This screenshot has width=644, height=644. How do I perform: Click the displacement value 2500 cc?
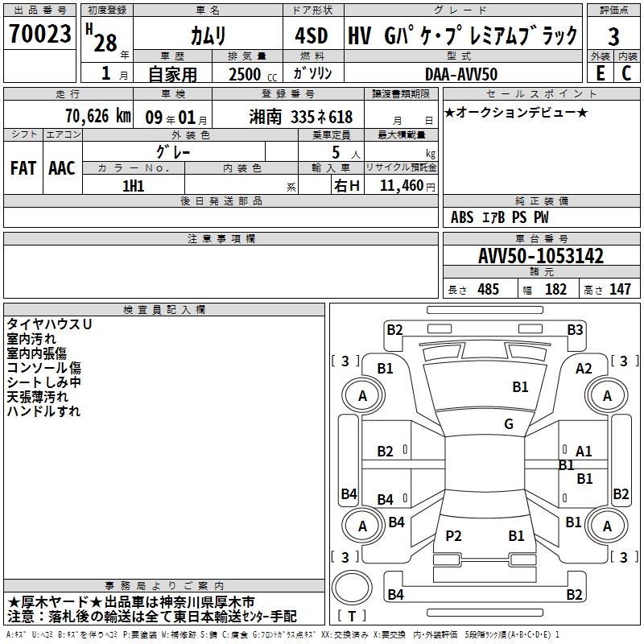pos(253,74)
